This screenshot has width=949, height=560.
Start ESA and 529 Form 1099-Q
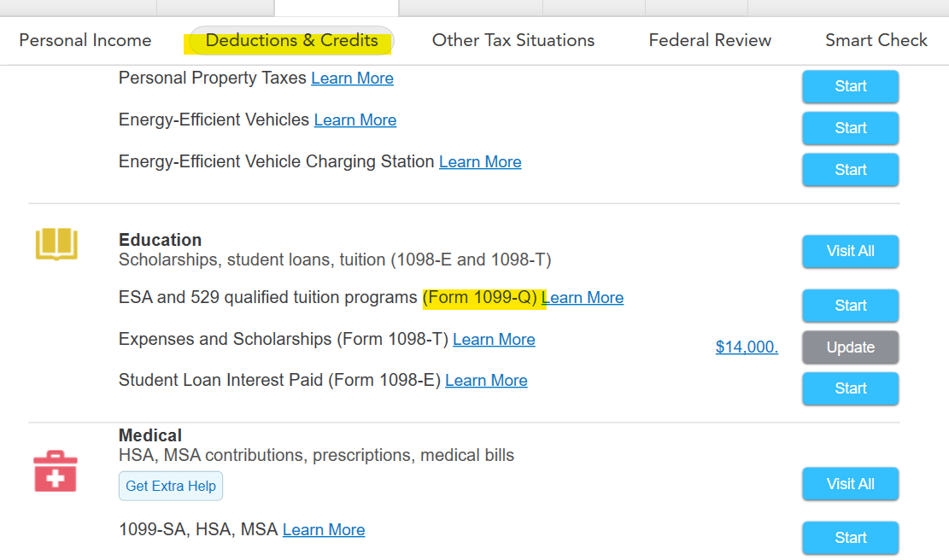point(851,306)
